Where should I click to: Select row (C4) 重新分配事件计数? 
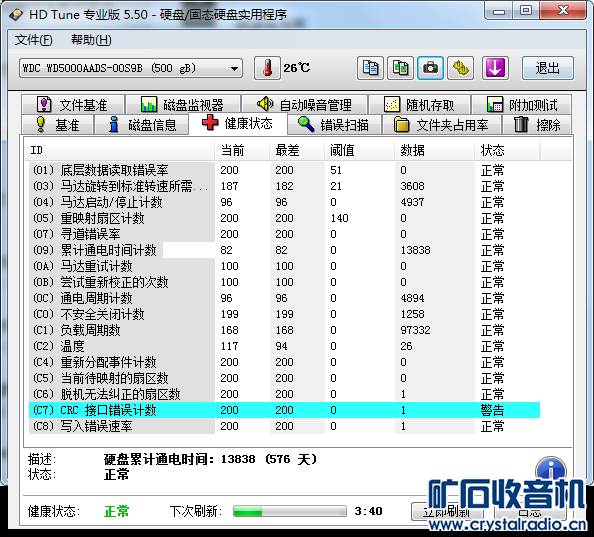[x=284, y=362]
